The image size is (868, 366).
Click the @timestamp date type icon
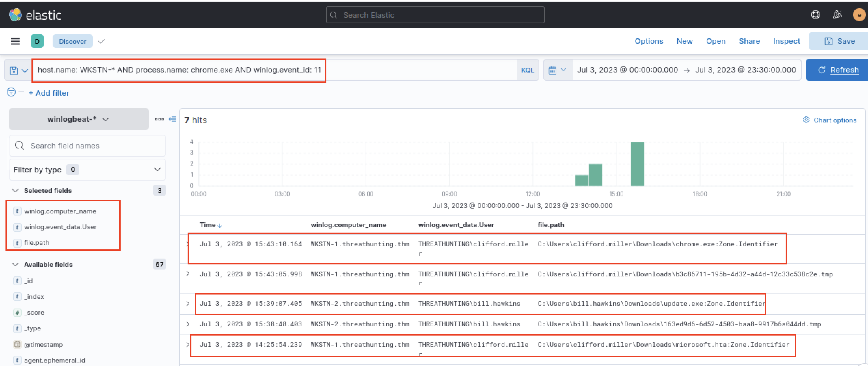pos(17,344)
